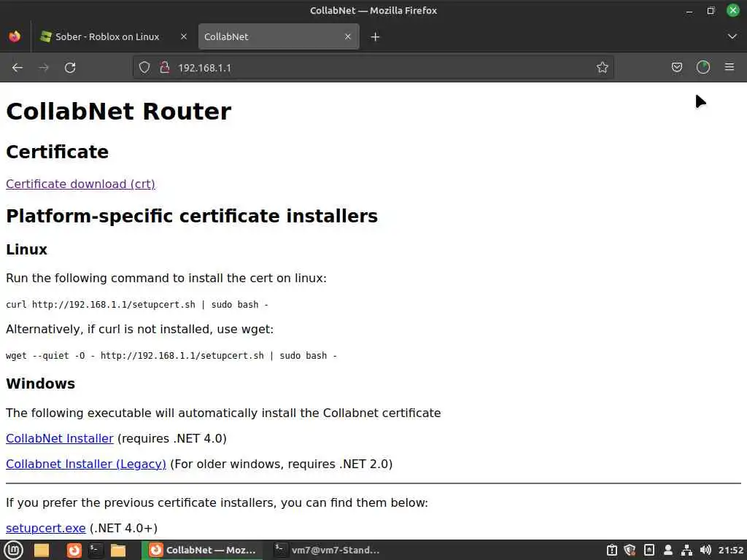Image resolution: width=747 pixels, height=560 pixels.
Task: Open the Firefox application menu
Action: (729, 68)
